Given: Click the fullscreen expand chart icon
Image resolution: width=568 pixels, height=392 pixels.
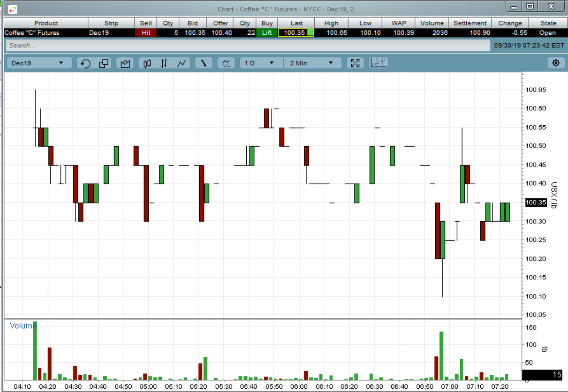Looking at the screenshot, I should click(x=355, y=63).
